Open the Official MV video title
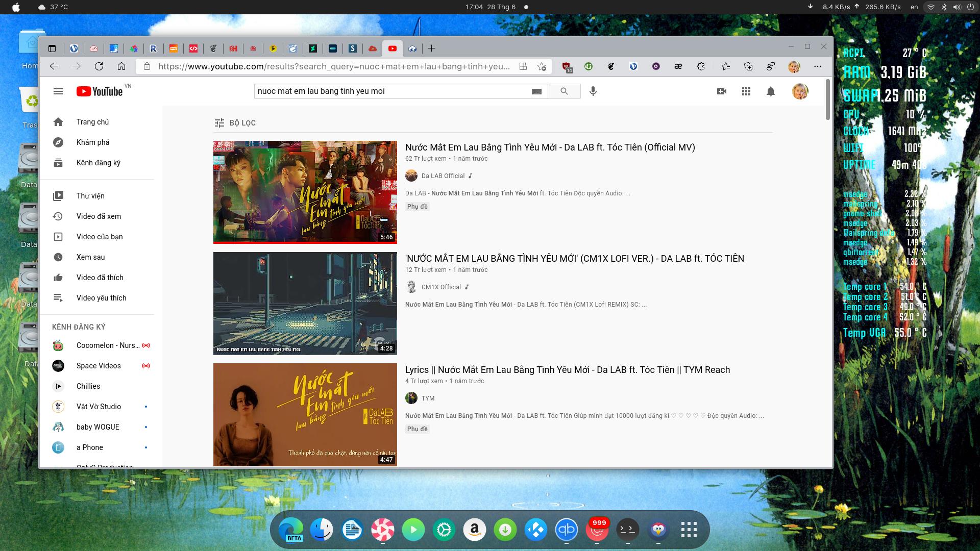The image size is (980, 551). pos(550,147)
